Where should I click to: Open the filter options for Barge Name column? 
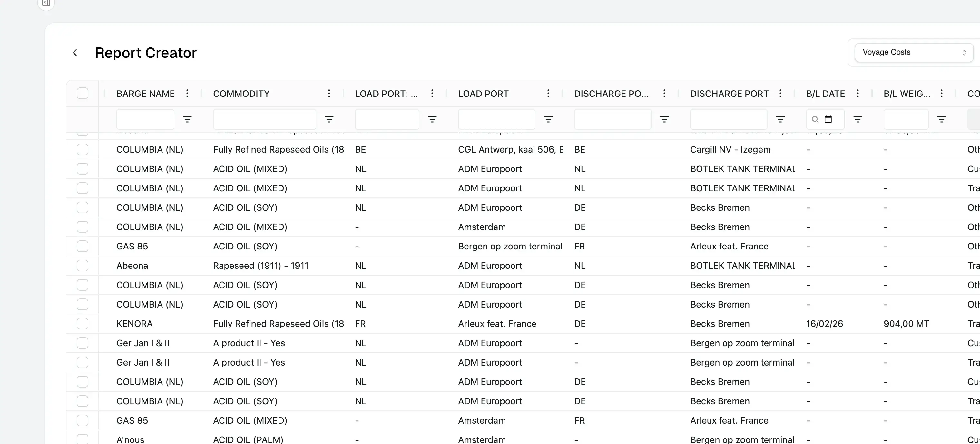[188, 119]
